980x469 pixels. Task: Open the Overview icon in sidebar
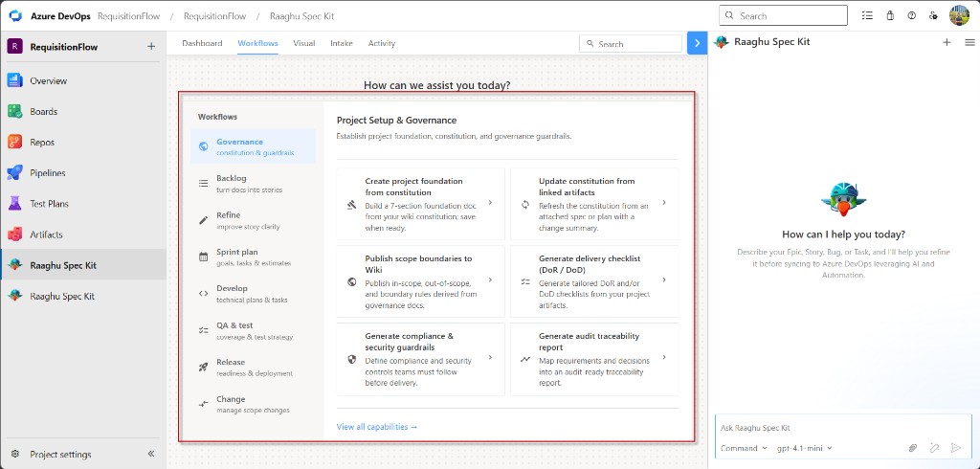pyautogui.click(x=15, y=80)
